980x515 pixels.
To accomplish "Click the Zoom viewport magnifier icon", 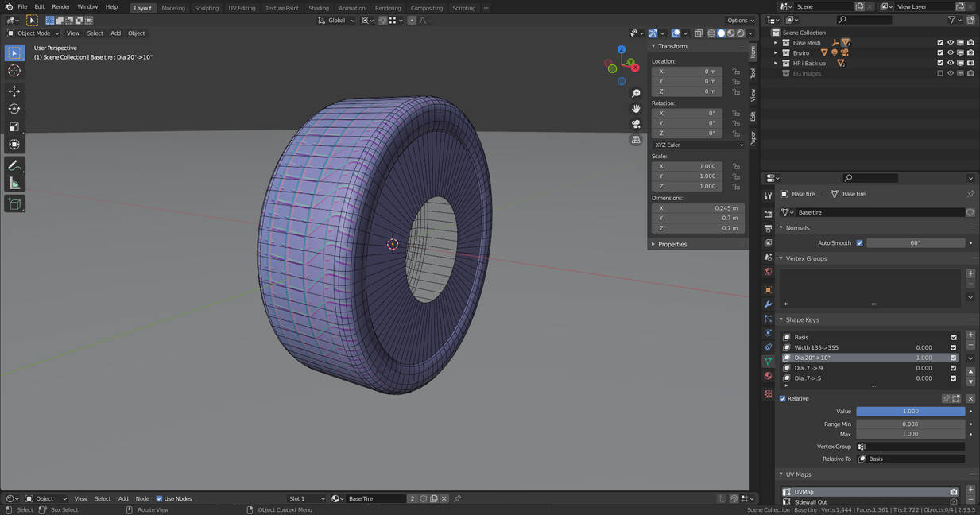I will [x=636, y=94].
